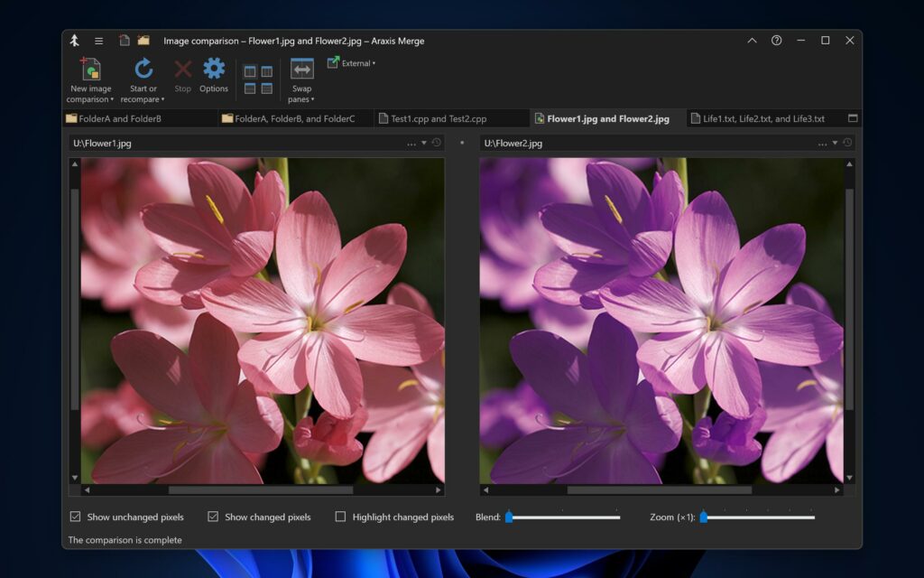Viewport: 924px width, 578px height.
Task: Toggle Show unchanged pixels checkbox
Action: tap(75, 517)
